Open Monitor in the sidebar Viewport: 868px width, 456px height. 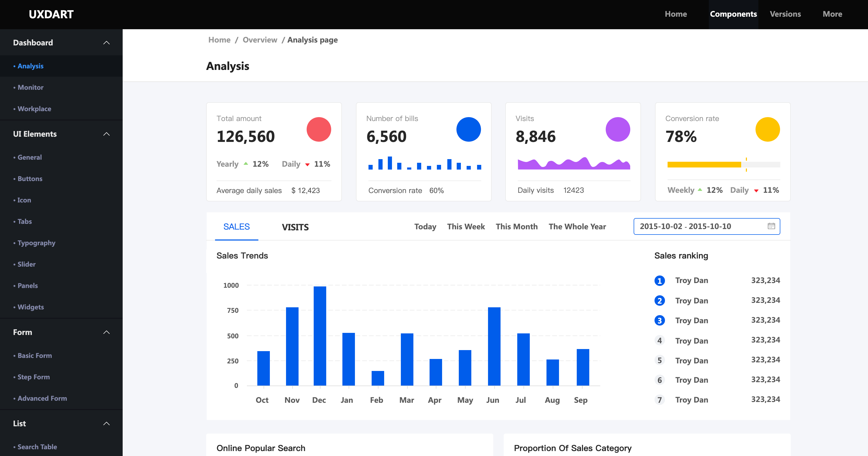tap(30, 87)
